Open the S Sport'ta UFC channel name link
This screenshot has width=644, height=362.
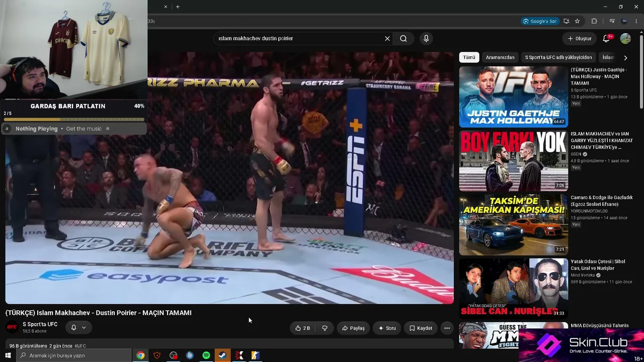pos(40,324)
